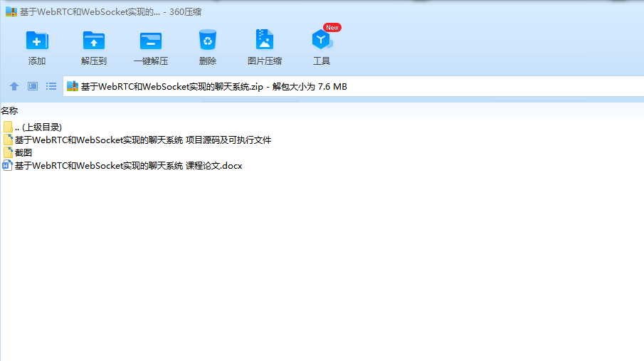Select the 课程论文.docx file name
The height and width of the screenshot is (361, 644).
tap(129, 166)
